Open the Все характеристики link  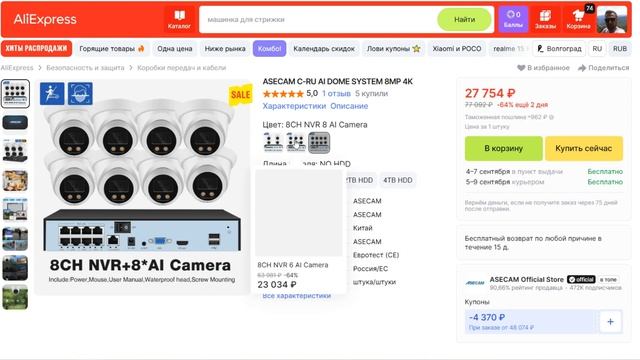(x=296, y=296)
